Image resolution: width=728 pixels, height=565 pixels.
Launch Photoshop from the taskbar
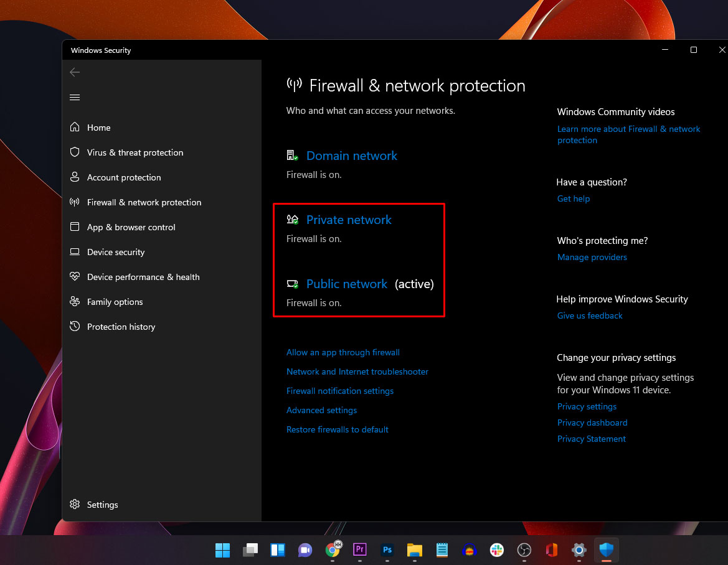387,550
